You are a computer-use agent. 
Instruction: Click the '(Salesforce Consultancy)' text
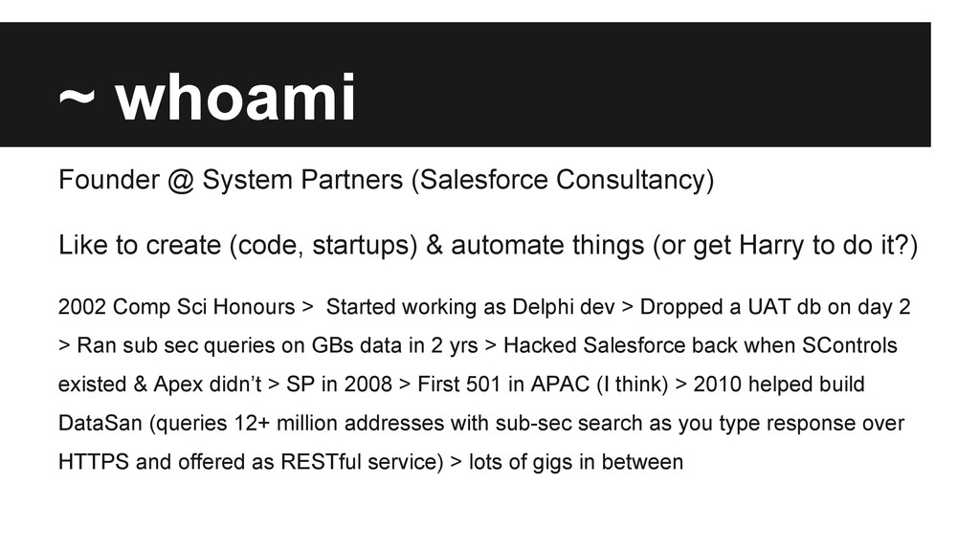click(562, 180)
